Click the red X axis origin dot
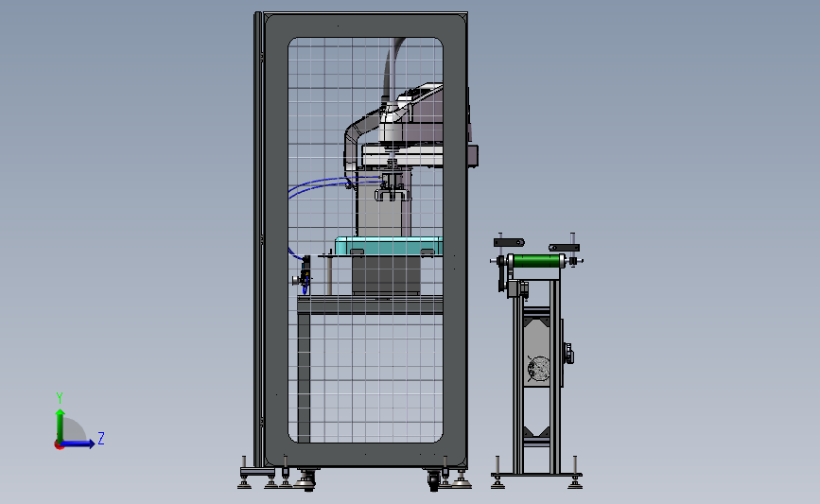 point(59,445)
